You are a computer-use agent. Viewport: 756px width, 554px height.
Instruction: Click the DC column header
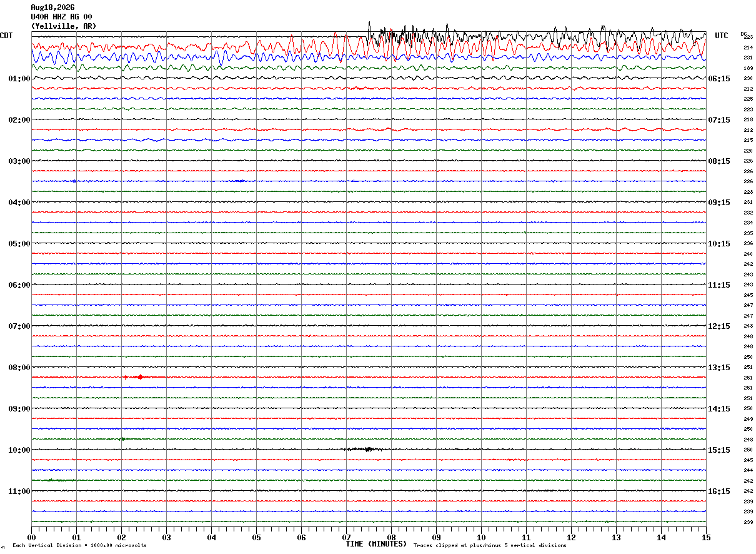744,34
